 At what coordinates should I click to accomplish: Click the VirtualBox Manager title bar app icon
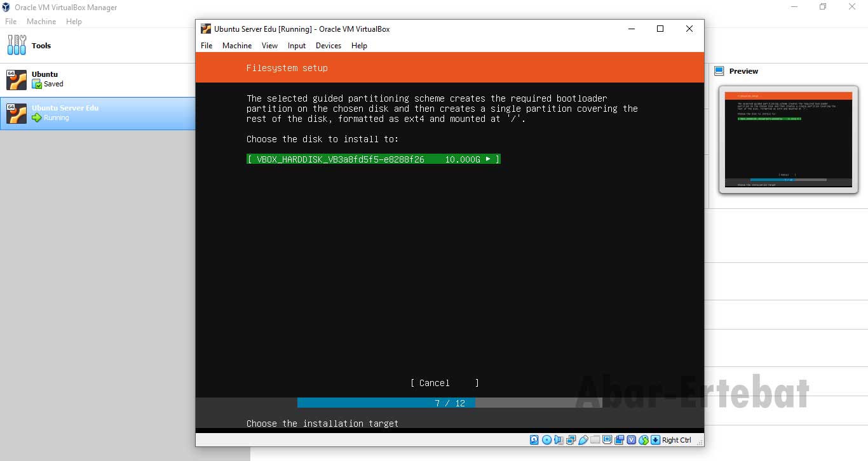pos(6,8)
